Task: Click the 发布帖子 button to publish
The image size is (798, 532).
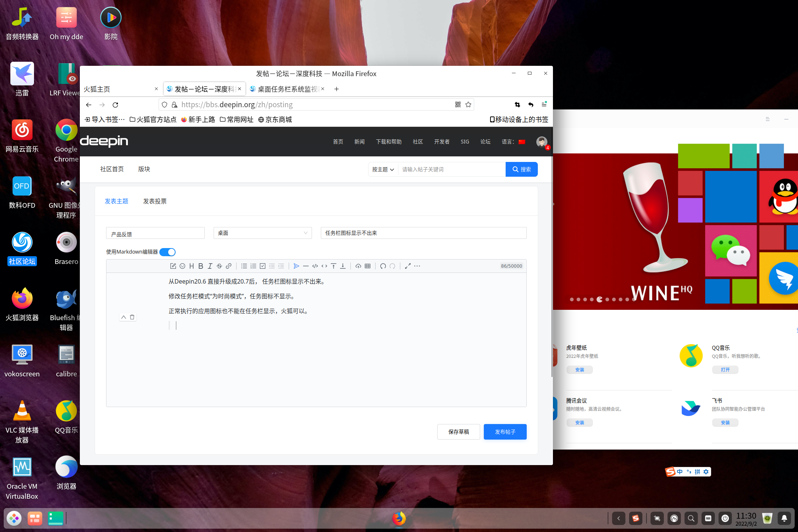Action: [x=505, y=431]
